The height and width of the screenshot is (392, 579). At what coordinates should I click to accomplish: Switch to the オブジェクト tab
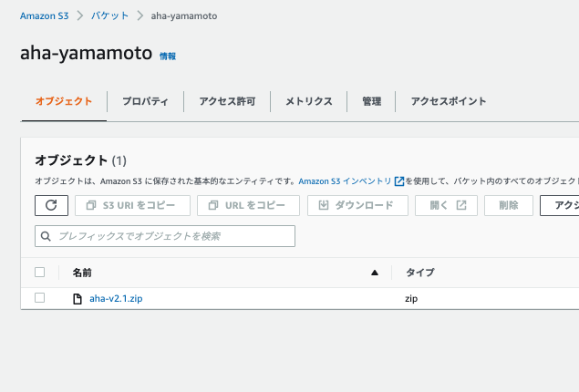coord(64,101)
